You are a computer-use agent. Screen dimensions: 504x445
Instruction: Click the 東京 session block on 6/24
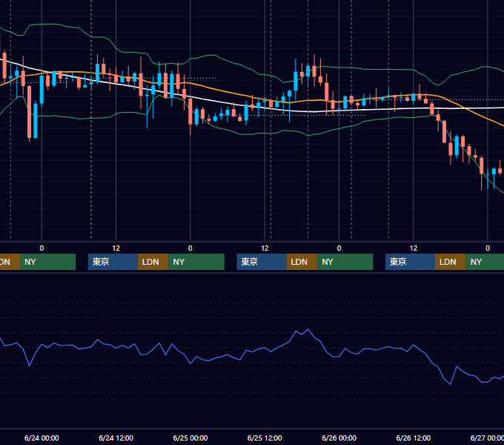113,262
